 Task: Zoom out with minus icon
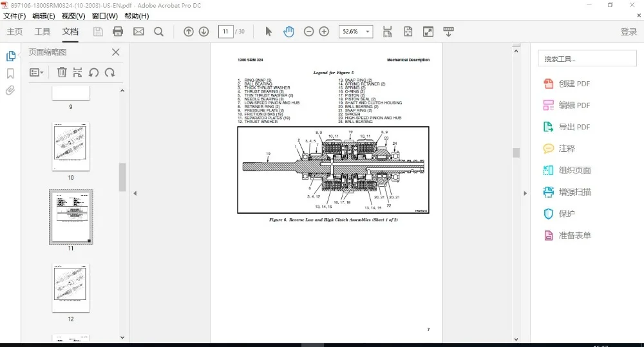coord(309,32)
